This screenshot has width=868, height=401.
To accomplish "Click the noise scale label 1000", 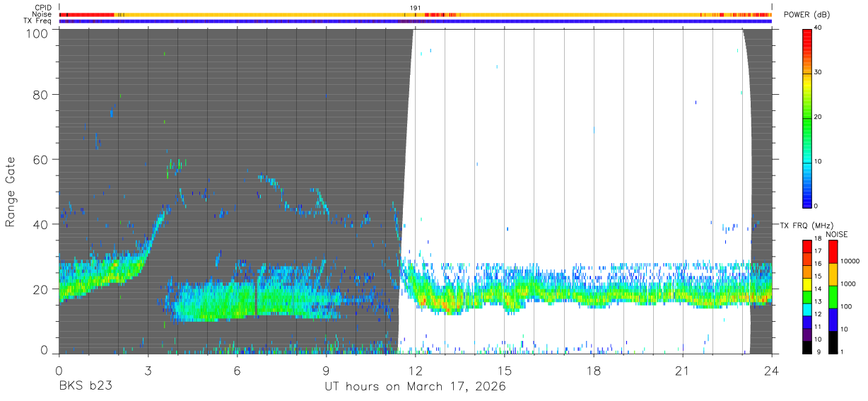I will tap(849, 284).
